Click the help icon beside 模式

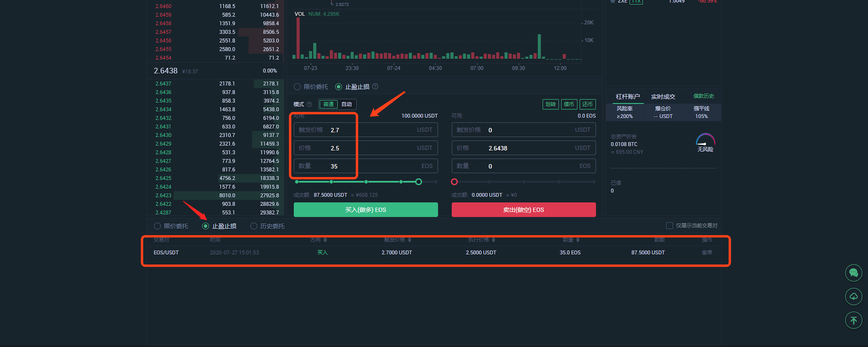[x=309, y=104]
